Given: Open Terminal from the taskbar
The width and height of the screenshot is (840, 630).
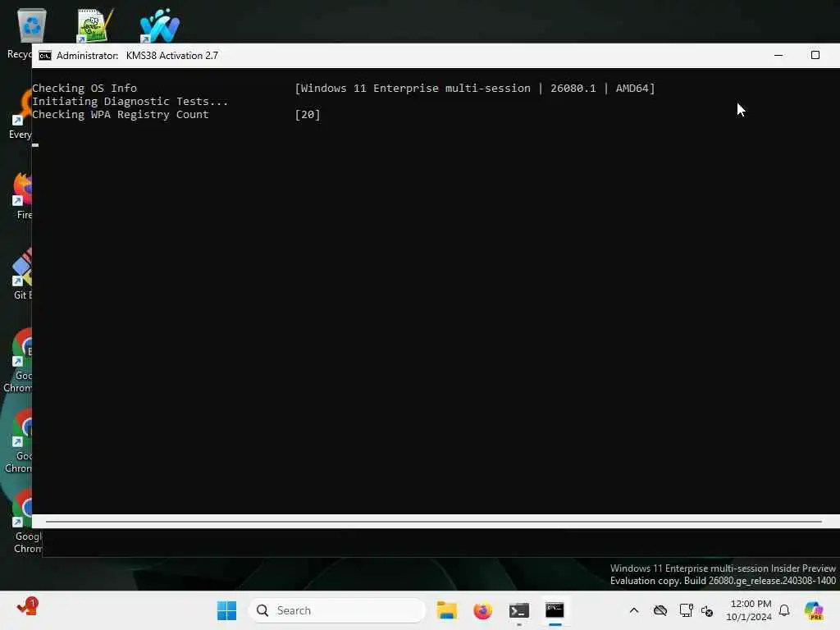Looking at the screenshot, I should (x=518, y=610).
